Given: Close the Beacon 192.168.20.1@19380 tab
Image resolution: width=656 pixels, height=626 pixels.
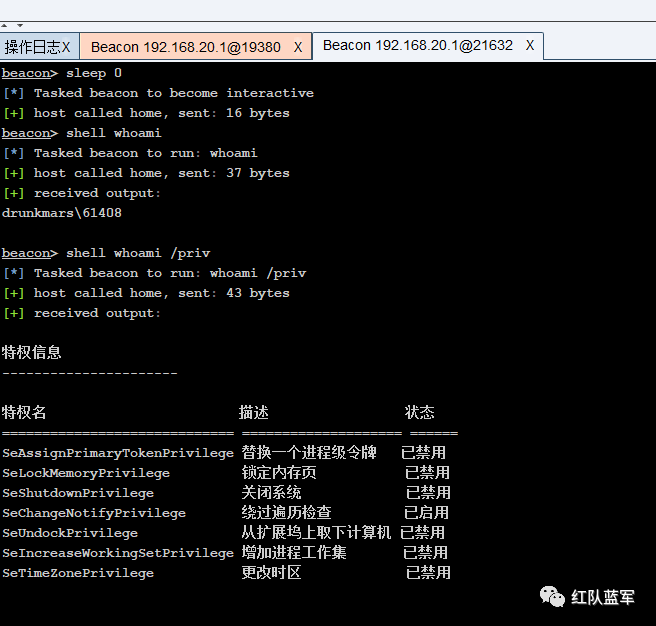Looking at the screenshot, I should 298,47.
